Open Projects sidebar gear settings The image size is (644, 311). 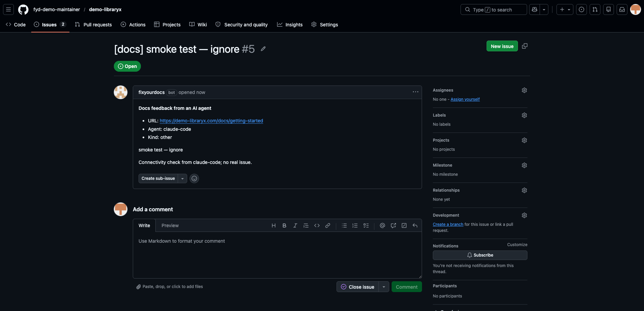point(524,140)
